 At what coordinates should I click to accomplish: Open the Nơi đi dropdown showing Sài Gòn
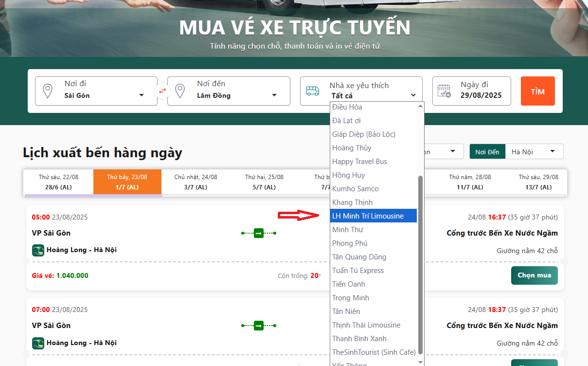tap(96, 91)
